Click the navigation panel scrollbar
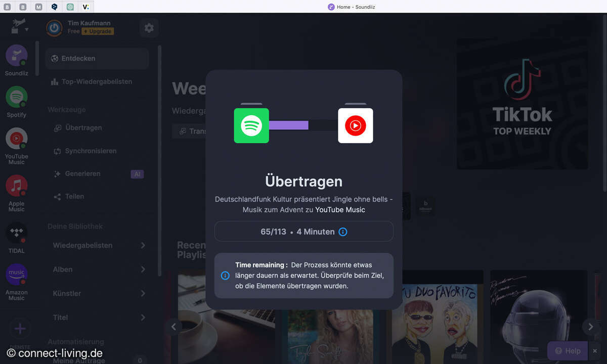 (160, 161)
